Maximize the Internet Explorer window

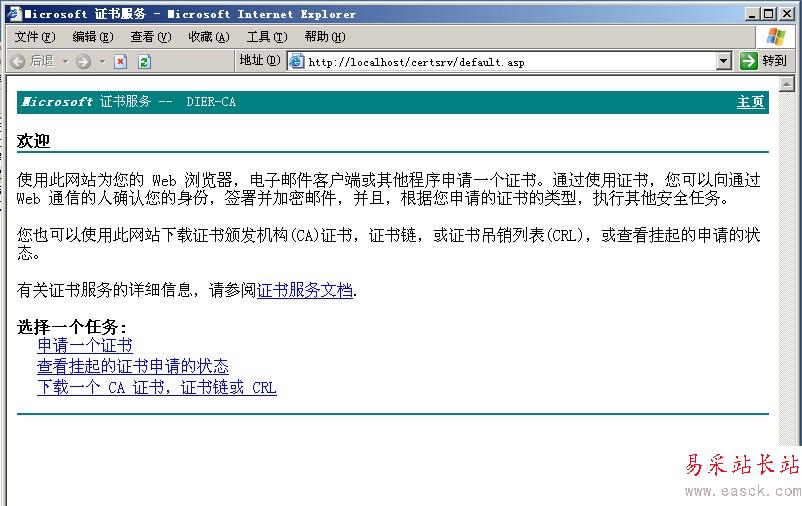[x=768, y=14]
